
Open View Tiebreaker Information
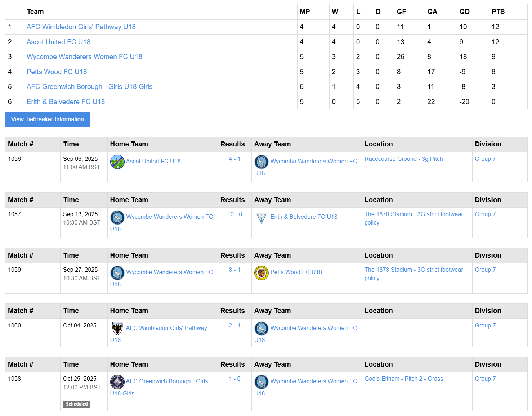click(x=48, y=119)
